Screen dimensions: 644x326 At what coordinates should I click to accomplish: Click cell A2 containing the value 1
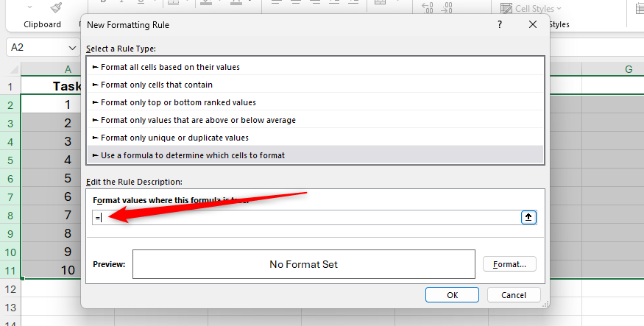(x=52, y=104)
